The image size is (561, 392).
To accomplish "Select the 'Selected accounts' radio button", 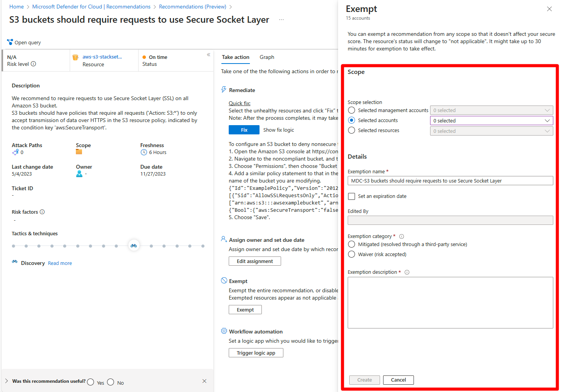I will point(352,120).
